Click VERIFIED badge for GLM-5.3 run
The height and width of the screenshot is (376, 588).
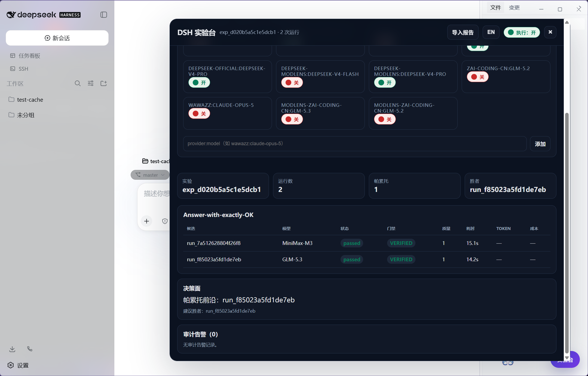pos(401,259)
